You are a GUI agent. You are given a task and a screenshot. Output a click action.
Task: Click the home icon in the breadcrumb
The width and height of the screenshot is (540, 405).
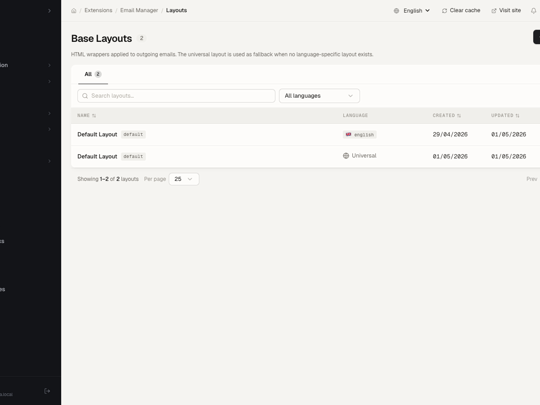click(x=73, y=11)
